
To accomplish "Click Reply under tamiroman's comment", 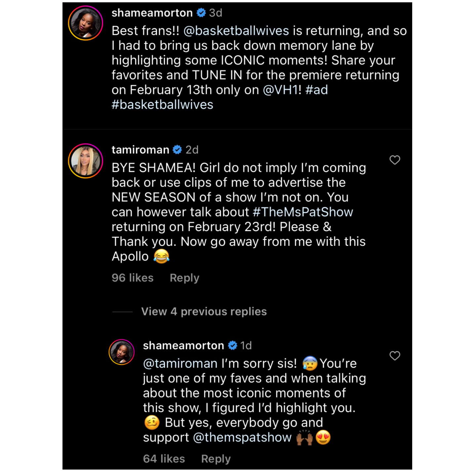I will click(184, 278).
